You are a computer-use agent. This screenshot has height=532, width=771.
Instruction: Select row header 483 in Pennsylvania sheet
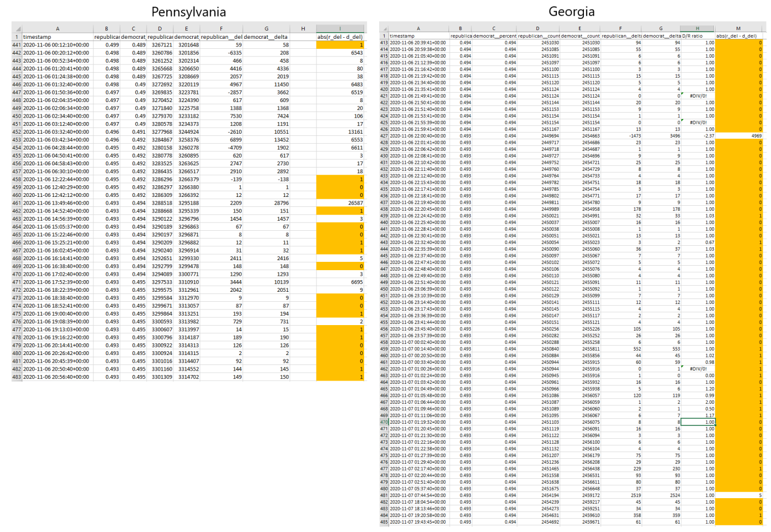pyautogui.click(x=17, y=377)
